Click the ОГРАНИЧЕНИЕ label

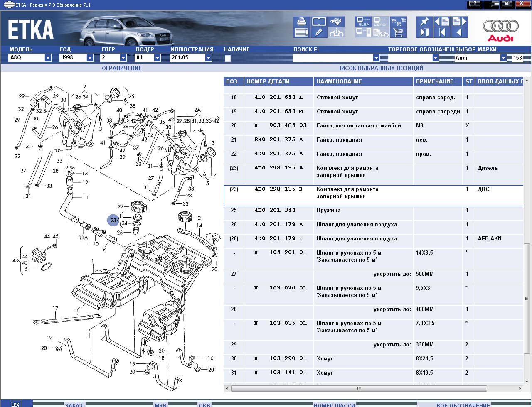point(122,68)
